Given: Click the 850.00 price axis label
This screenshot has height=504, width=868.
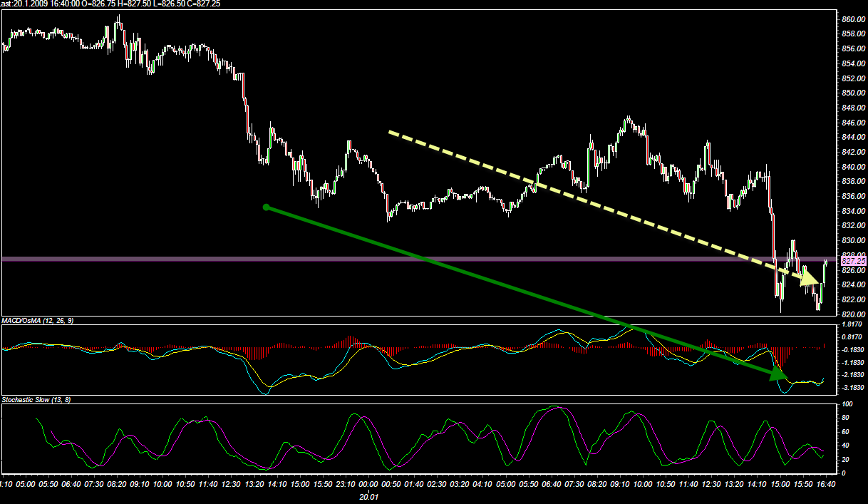Looking at the screenshot, I should tap(852, 93).
